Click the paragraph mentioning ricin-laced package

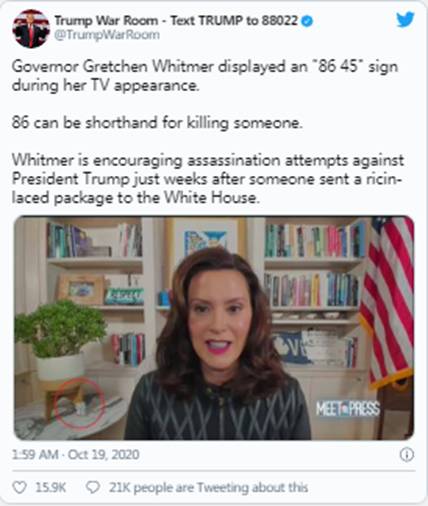[208, 179]
